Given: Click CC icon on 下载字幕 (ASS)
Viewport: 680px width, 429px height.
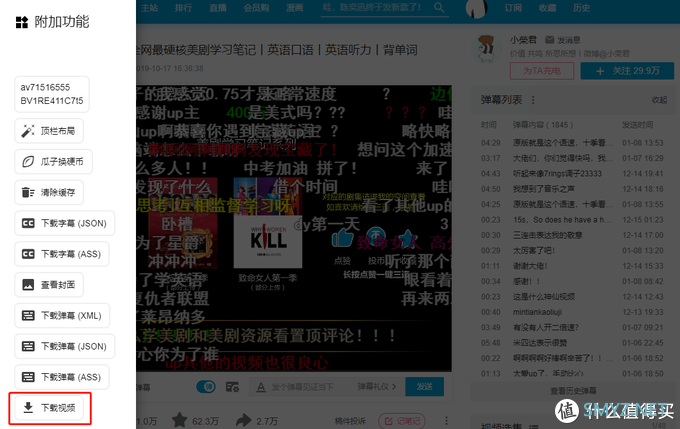Looking at the screenshot, I should [28, 254].
